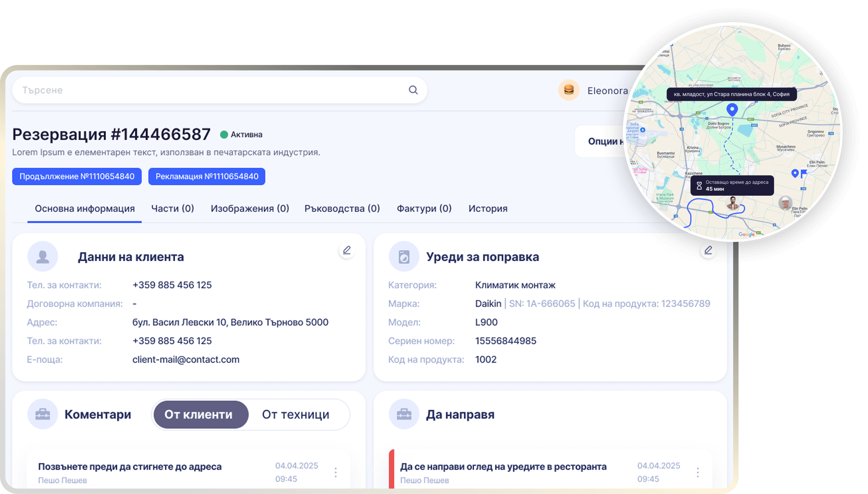868x494 pixels.
Task: Click the client profile avatar icon
Action: tap(43, 257)
